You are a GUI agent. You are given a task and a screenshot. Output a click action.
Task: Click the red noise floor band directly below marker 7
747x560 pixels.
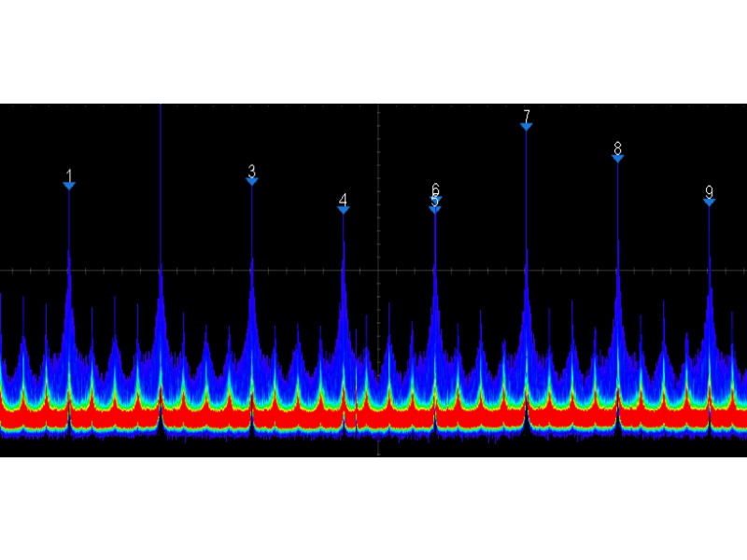tap(527, 417)
